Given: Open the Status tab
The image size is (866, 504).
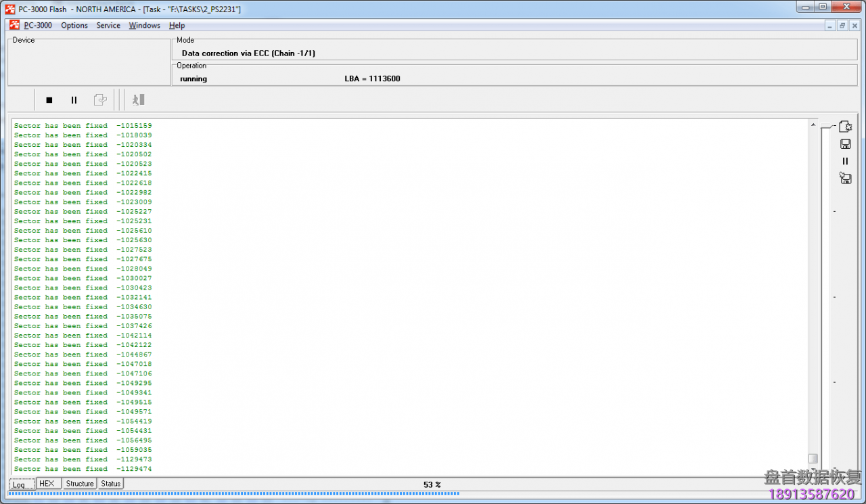Looking at the screenshot, I should 111,484.
